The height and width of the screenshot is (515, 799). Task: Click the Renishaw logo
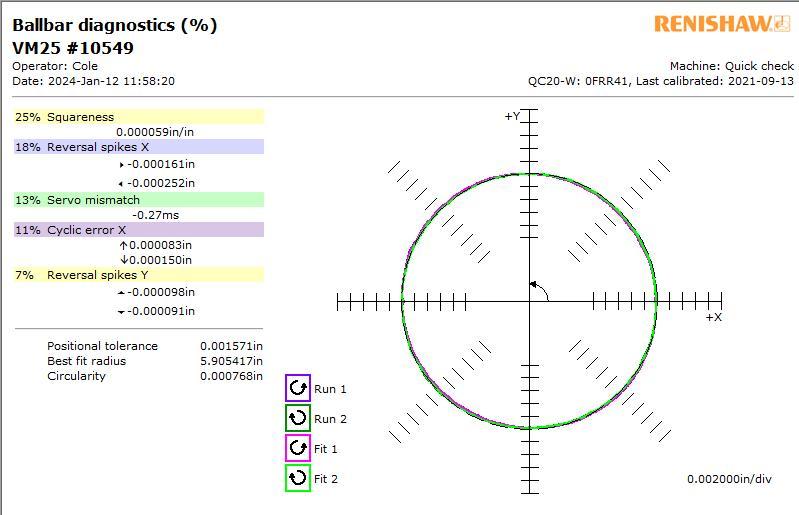click(721, 23)
